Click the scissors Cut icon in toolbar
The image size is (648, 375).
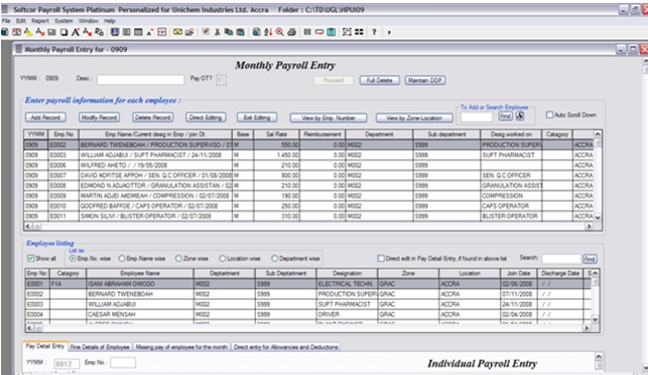[217, 32]
